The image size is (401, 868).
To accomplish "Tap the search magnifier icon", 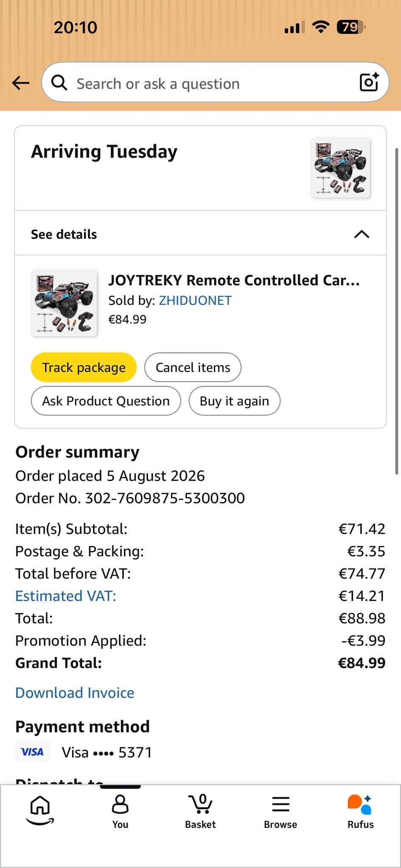I will (59, 83).
